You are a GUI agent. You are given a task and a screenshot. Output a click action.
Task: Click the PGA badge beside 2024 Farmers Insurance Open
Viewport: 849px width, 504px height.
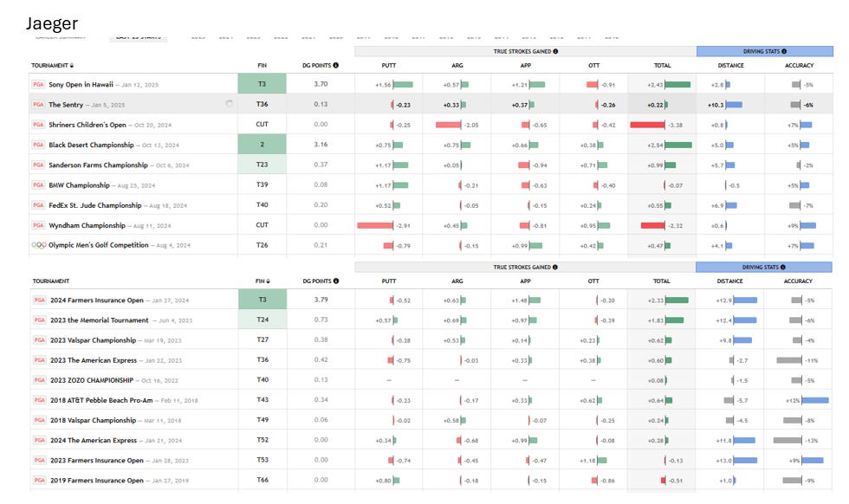click(x=40, y=300)
